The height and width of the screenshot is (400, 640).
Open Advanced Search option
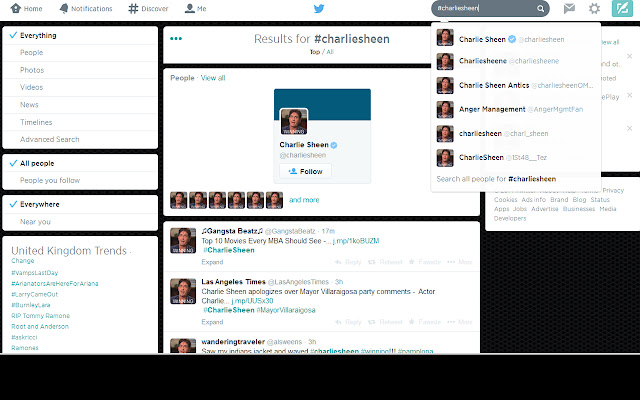pos(80,140)
